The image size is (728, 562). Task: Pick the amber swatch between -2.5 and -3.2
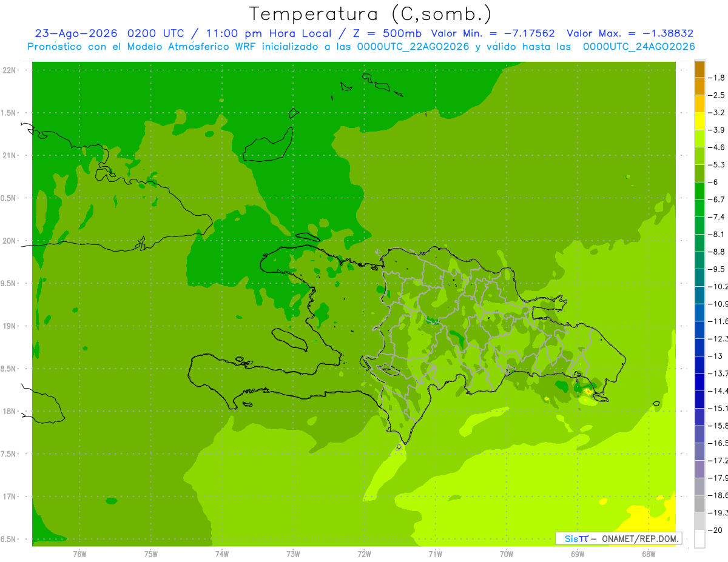coord(699,104)
